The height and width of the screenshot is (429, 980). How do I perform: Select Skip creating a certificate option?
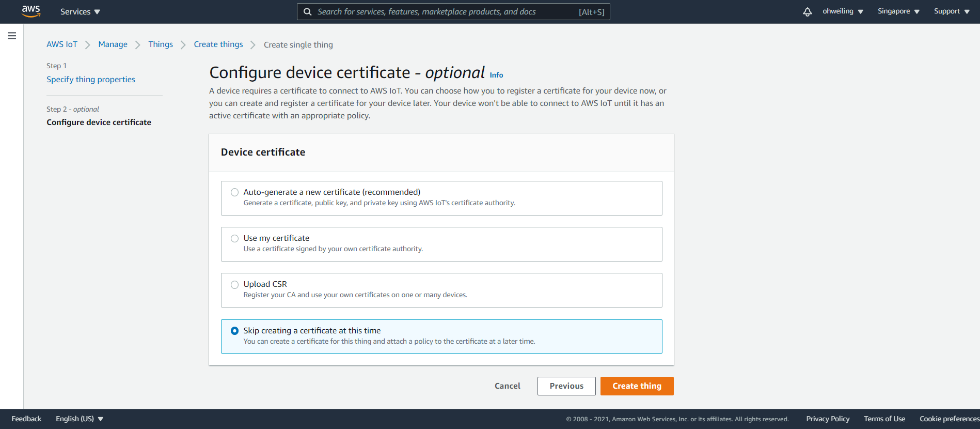(x=441, y=336)
